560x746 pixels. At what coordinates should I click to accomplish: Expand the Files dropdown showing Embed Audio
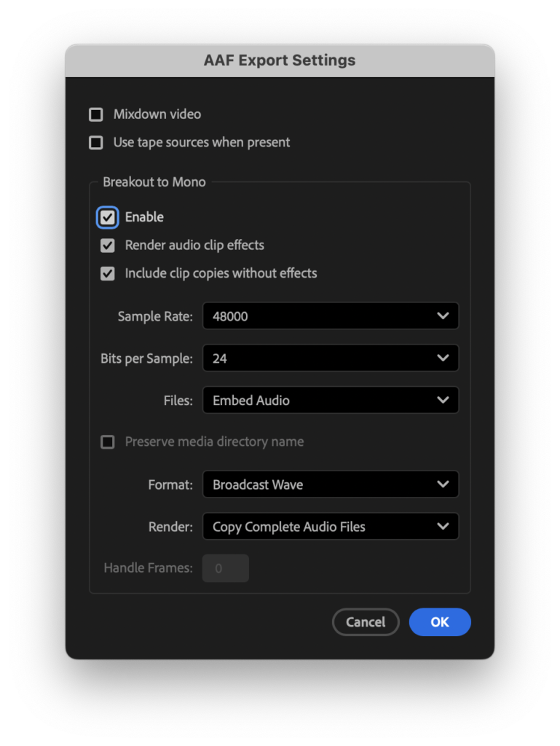pyautogui.click(x=330, y=401)
